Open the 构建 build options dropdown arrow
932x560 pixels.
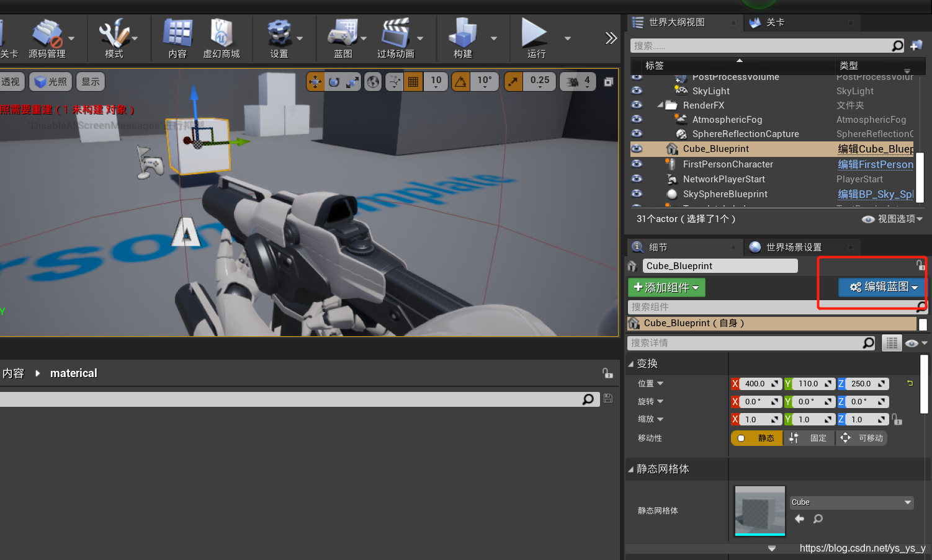[x=494, y=38]
